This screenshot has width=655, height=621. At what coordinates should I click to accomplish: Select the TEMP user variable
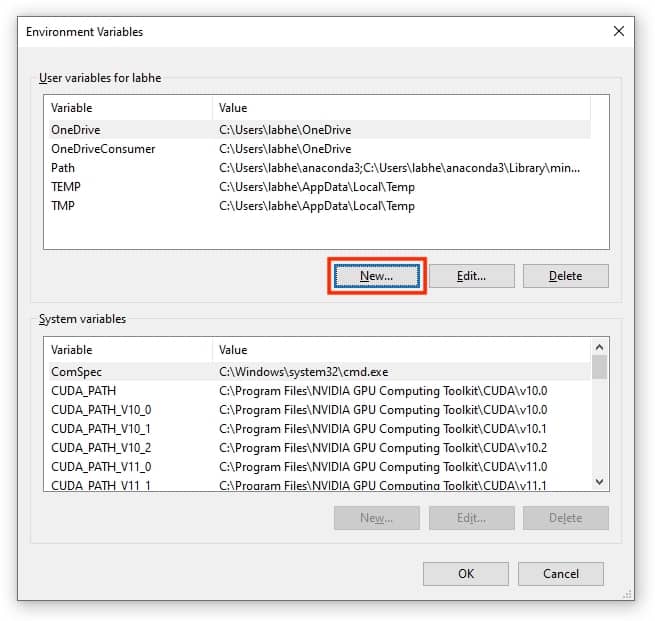(320, 187)
